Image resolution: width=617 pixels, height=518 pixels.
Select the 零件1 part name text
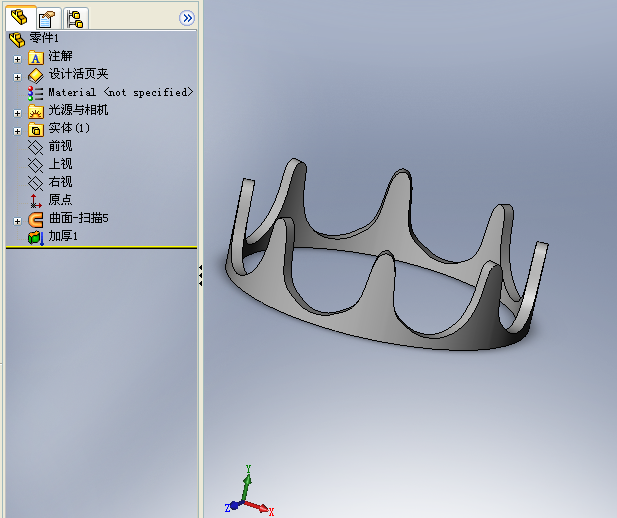[44, 38]
